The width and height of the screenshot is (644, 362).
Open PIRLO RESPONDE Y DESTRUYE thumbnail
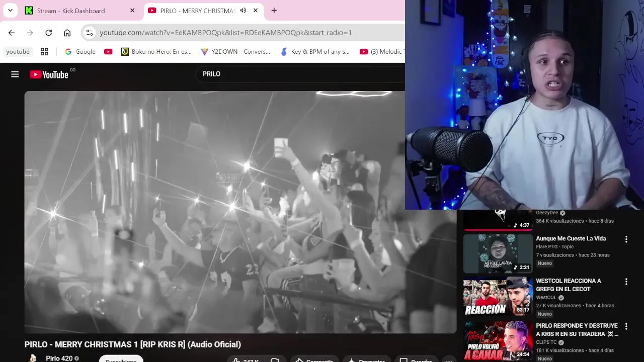[x=498, y=340]
